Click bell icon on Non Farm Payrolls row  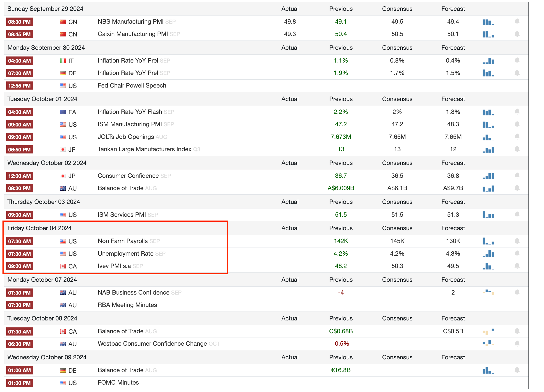pos(517,241)
